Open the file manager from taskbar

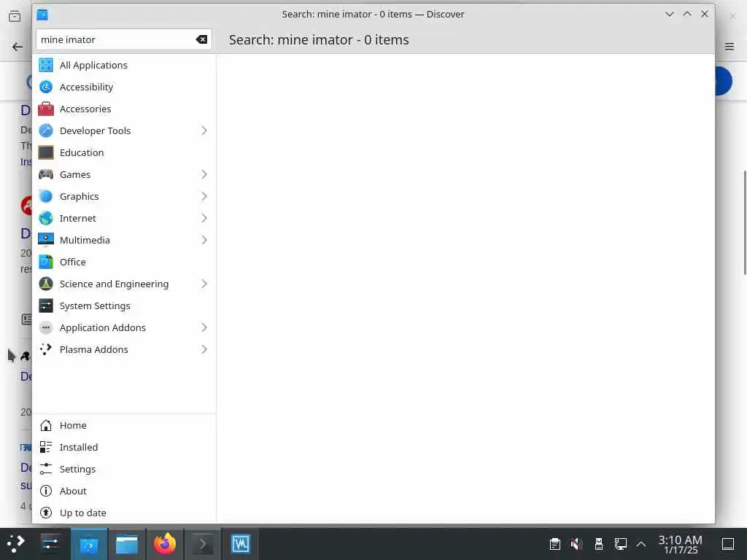127,544
